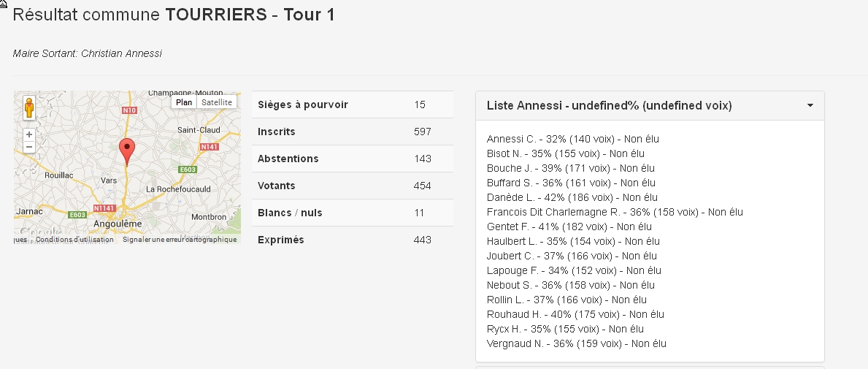Click the Sièges à pourvoir row

tap(352, 104)
